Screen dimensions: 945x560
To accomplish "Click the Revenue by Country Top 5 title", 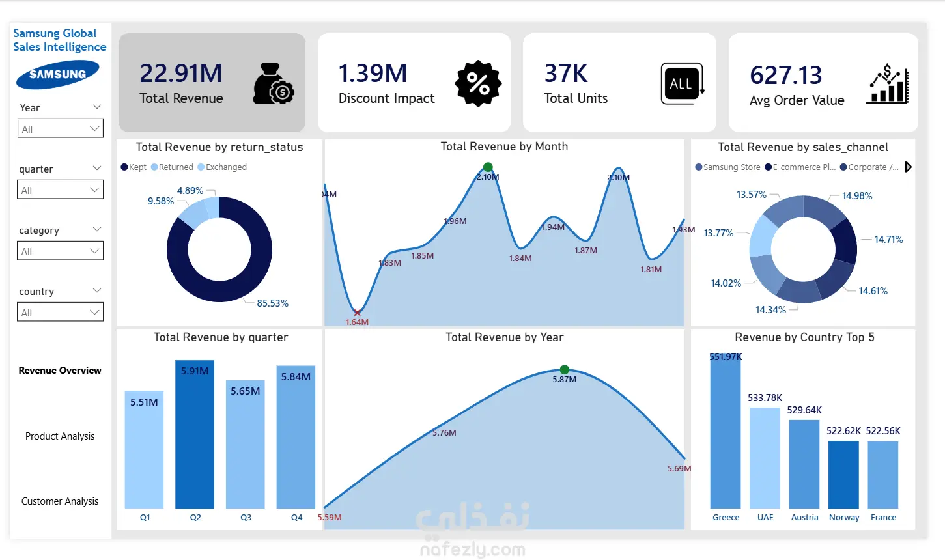I will 804,337.
